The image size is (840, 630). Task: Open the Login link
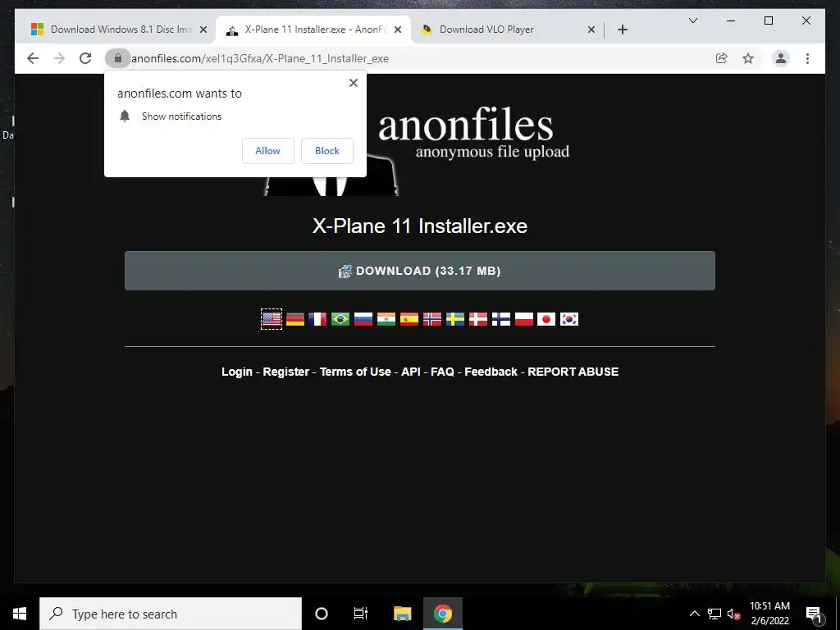(x=237, y=372)
